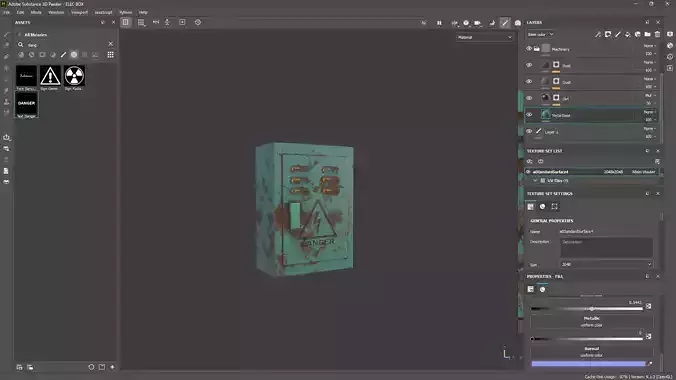The width and height of the screenshot is (676, 380).
Task: Activate the highlighted painting mode toolbar icon
Action: (x=505, y=23)
